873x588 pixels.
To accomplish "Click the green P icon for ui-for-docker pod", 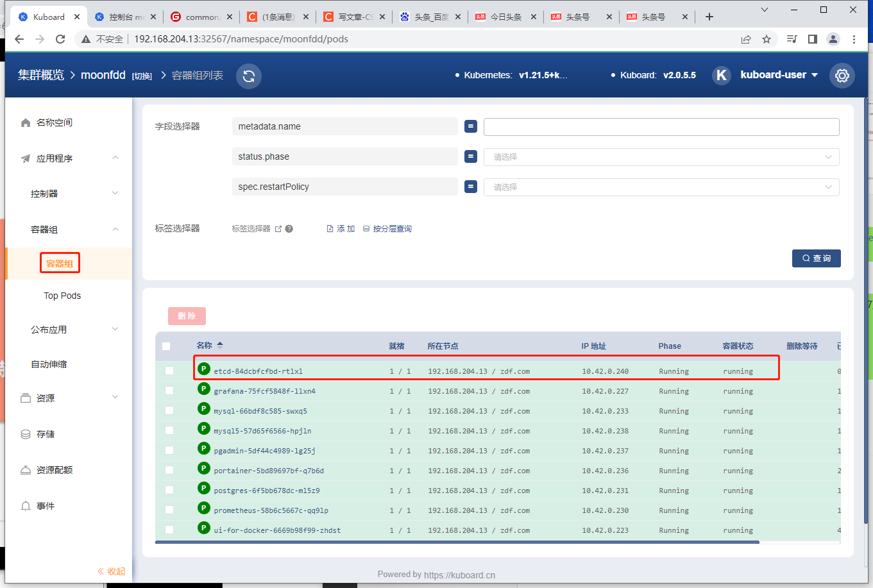I will coord(204,528).
